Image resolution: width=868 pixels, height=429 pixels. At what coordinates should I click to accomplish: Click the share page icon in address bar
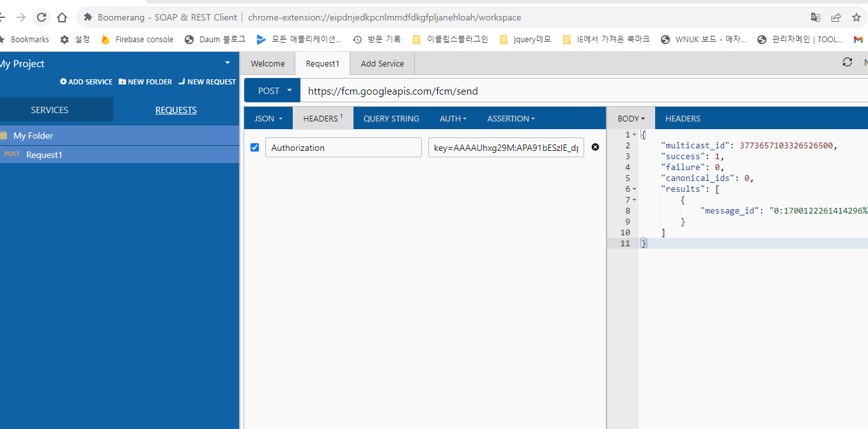[836, 17]
